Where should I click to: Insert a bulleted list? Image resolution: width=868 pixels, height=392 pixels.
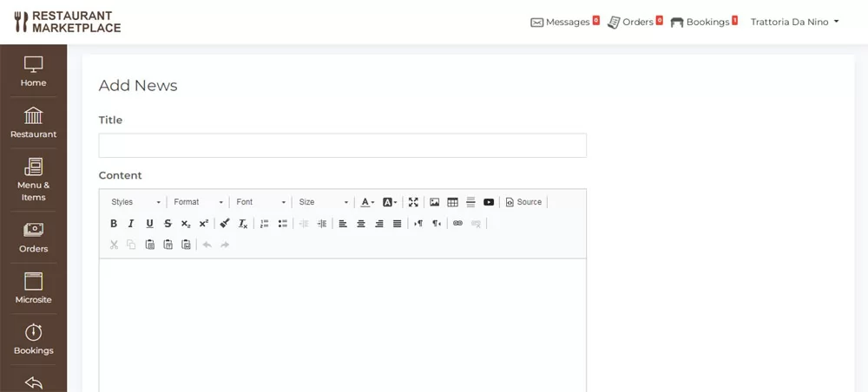pyautogui.click(x=283, y=224)
